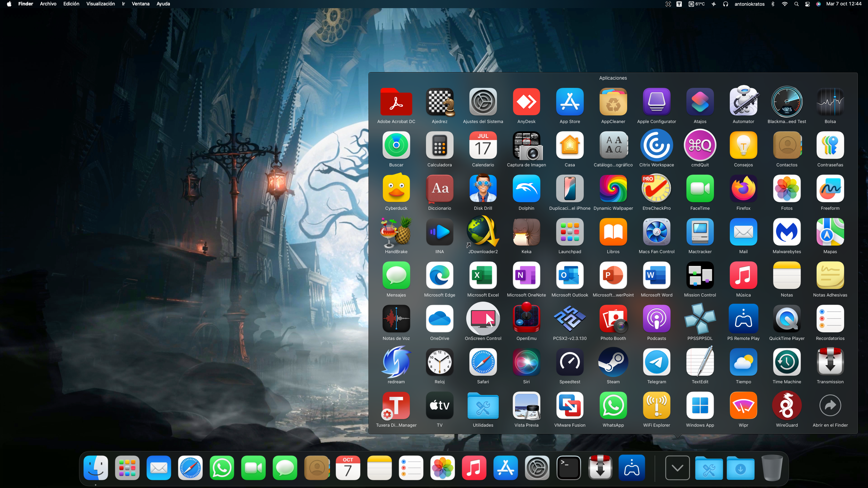Launch PS Remote Play from the grid
The height and width of the screenshot is (488, 868).
[x=743, y=319]
